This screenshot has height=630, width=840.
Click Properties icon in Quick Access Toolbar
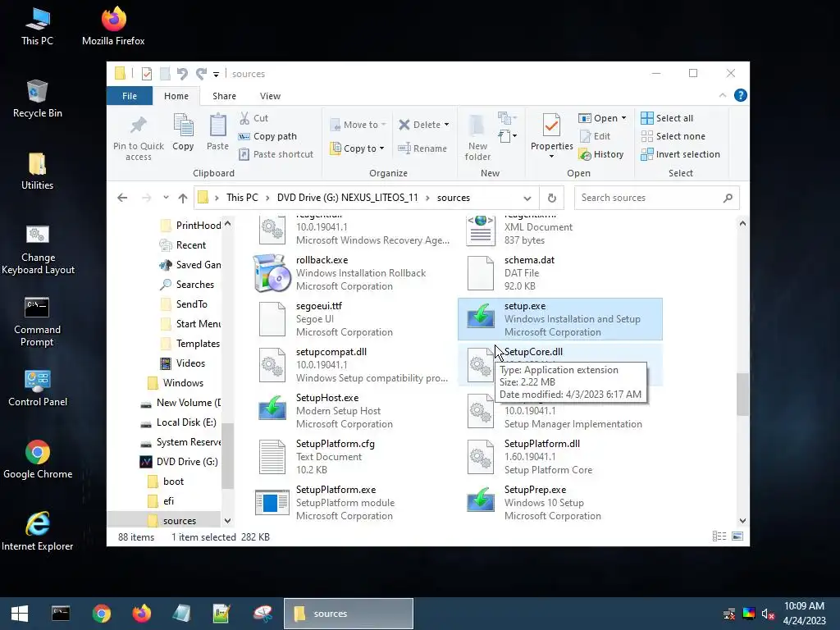(147, 74)
